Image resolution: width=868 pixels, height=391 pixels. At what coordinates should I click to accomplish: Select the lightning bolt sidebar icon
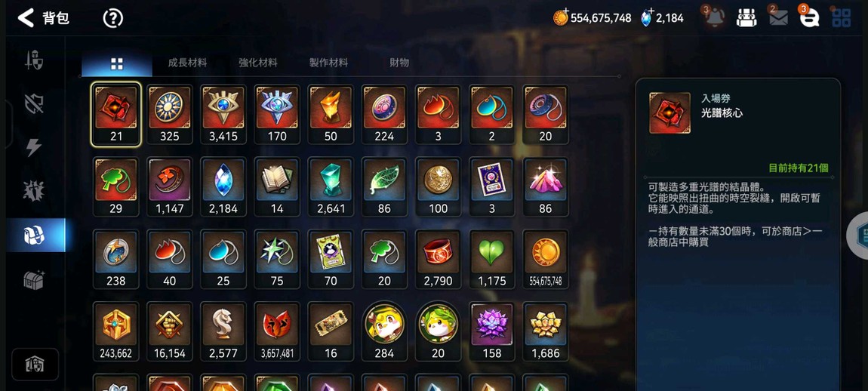point(34,146)
